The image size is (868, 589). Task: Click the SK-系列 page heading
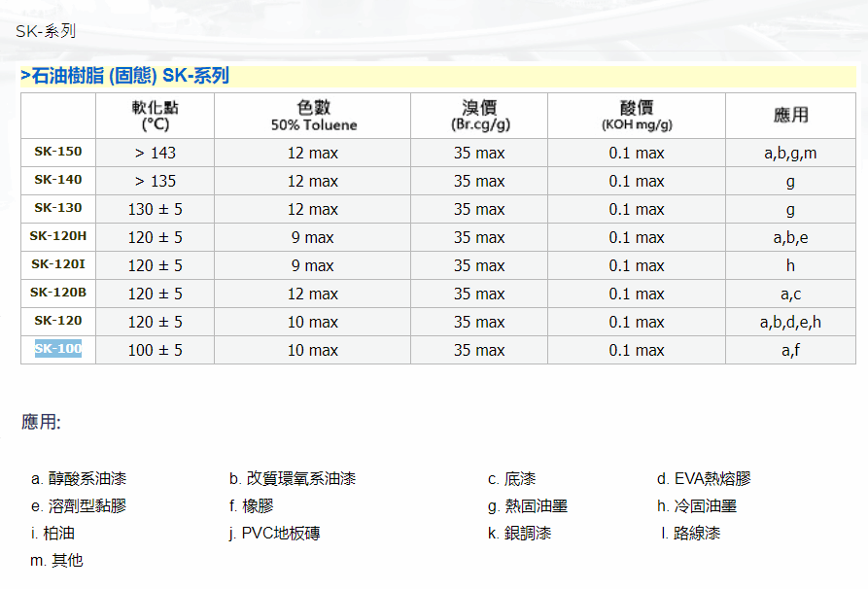click(x=46, y=31)
